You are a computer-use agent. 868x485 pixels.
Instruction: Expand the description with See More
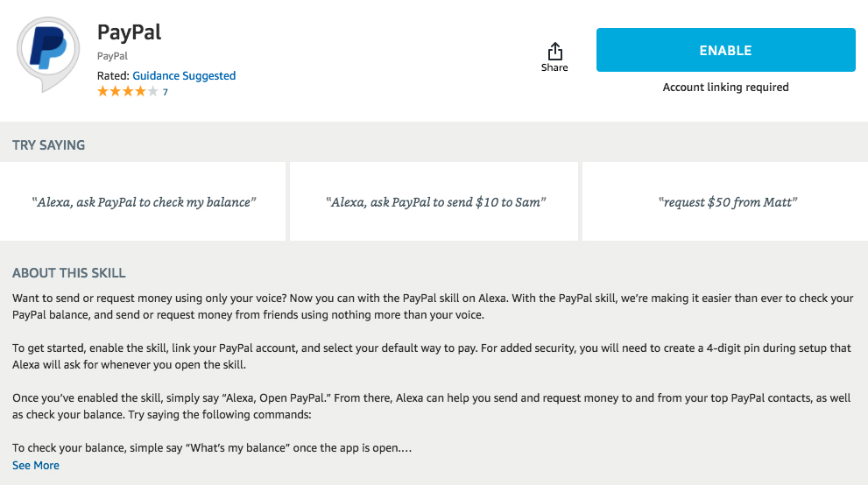click(36, 466)
